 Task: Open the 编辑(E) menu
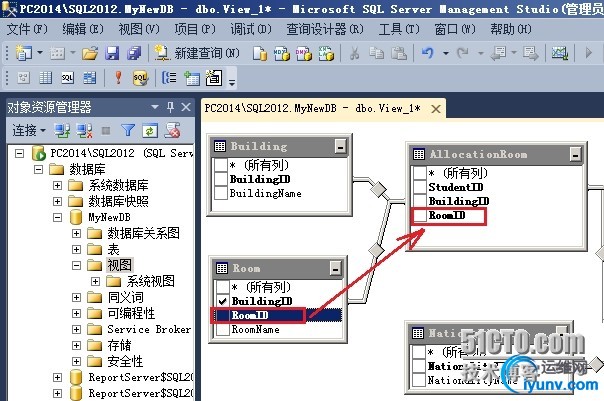tap(83, 29)
